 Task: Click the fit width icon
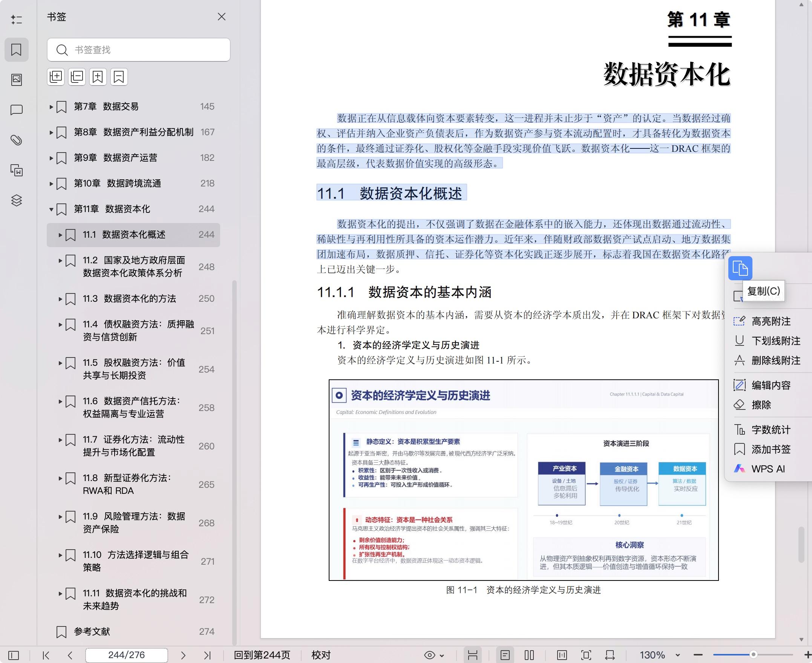coord(610,655)
